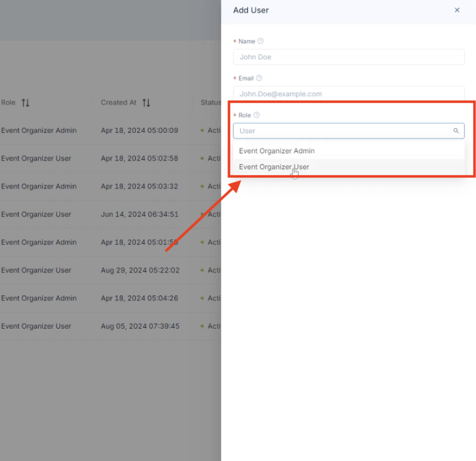Click the help icon beside Email label
The width and height of the screenshot is (476, 461).
(x=259, y=78)
